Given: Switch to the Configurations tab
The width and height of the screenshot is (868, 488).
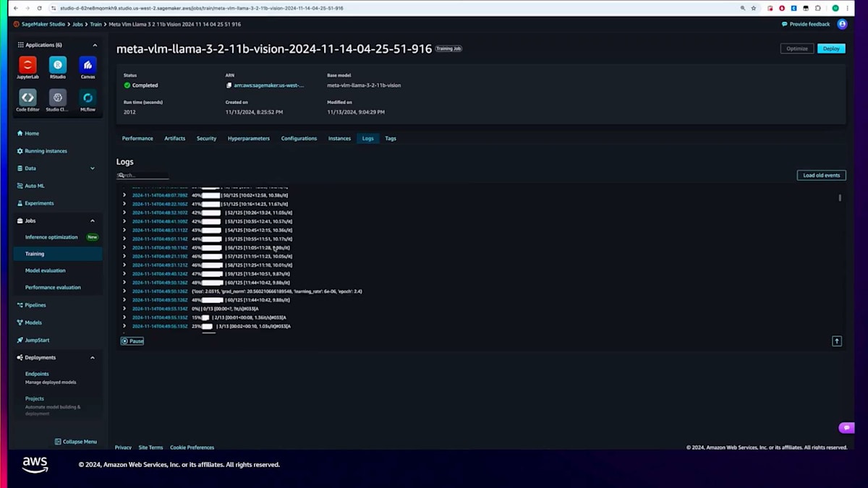Looking at the screenshot, I should 299,138.
